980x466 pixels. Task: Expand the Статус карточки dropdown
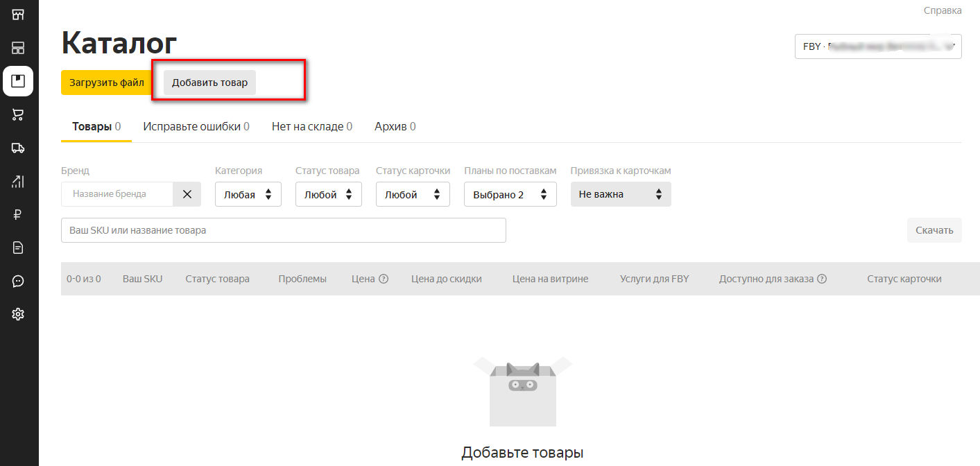pyautogui.click(x=412, y=194)
